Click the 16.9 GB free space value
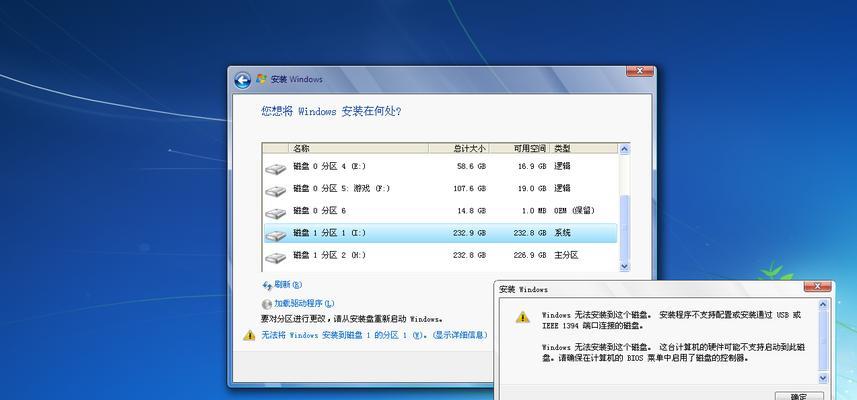The image size is (857, 400). 531,166
